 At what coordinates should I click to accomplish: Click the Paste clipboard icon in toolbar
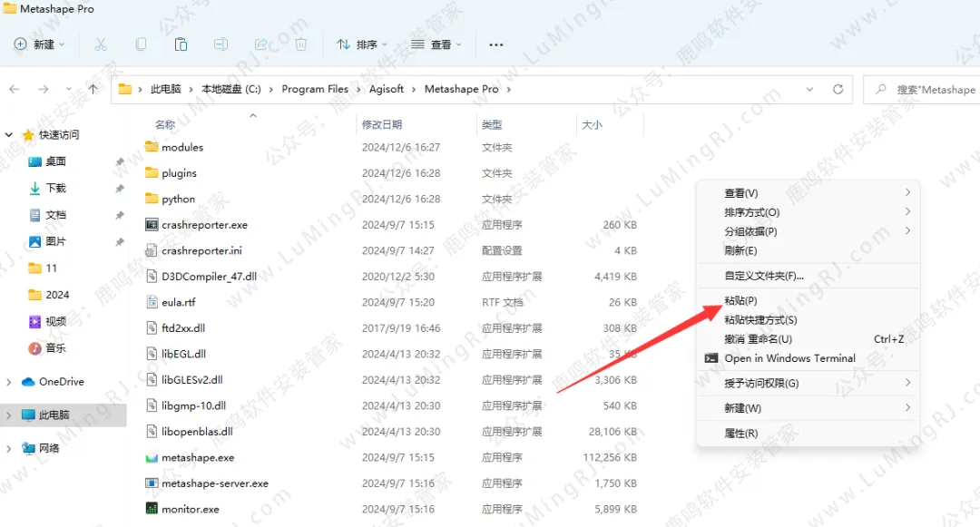pyautogui.click(x=181, y=44)
